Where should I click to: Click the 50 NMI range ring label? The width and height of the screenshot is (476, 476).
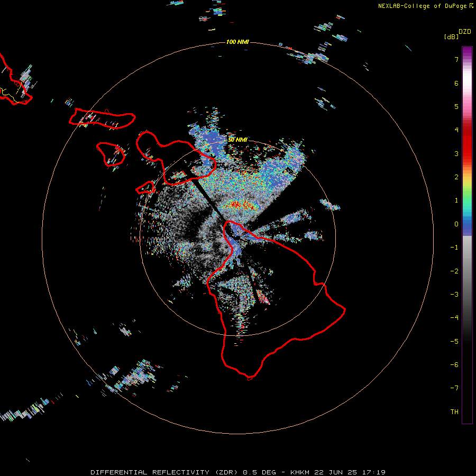pyautogui.click(x=237, y=140)
